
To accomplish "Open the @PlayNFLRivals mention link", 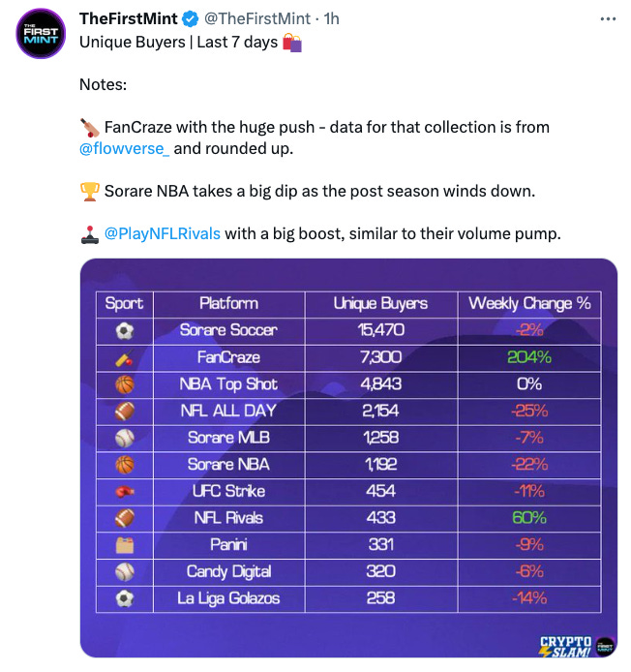I will [x=163, y=234].
